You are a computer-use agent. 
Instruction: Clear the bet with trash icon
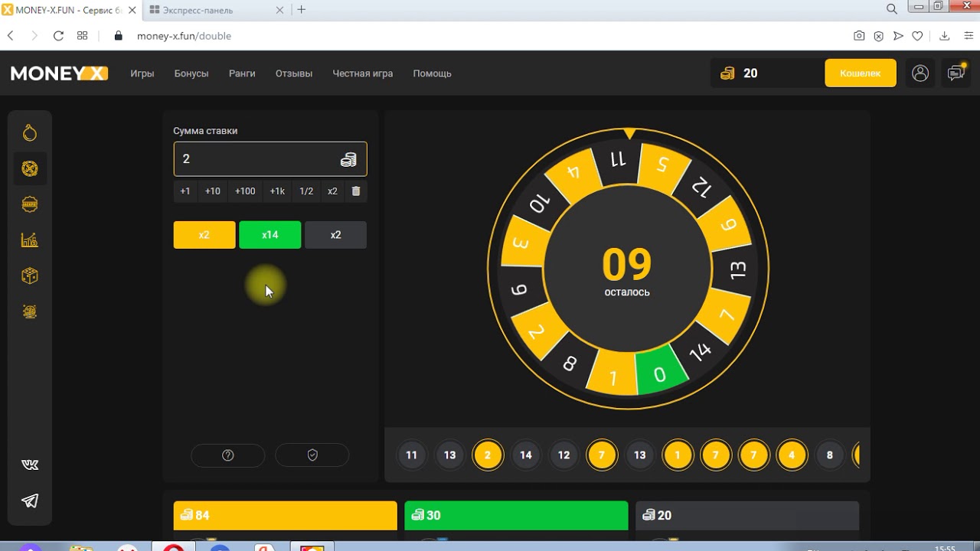356,191
